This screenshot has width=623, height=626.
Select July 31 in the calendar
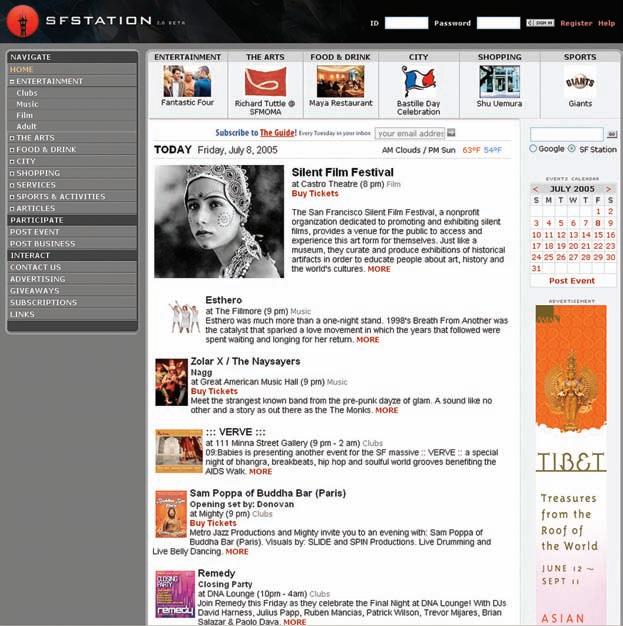pos(536,268)
